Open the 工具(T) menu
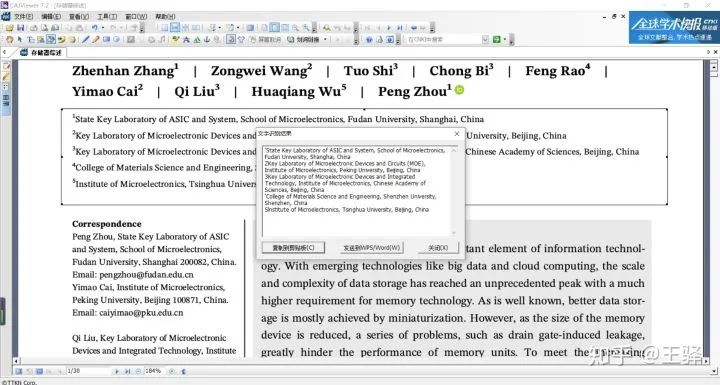This screenshot has height=385, width=720. tap(107, 17)
